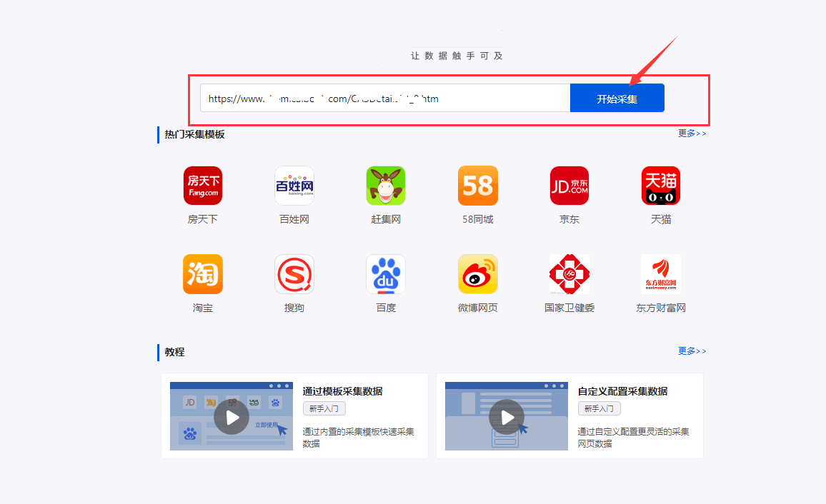Select the 国家卫健委 icon
Image resolution: width=826 pixels, height=504 pixels.
(x=569, y=274)
